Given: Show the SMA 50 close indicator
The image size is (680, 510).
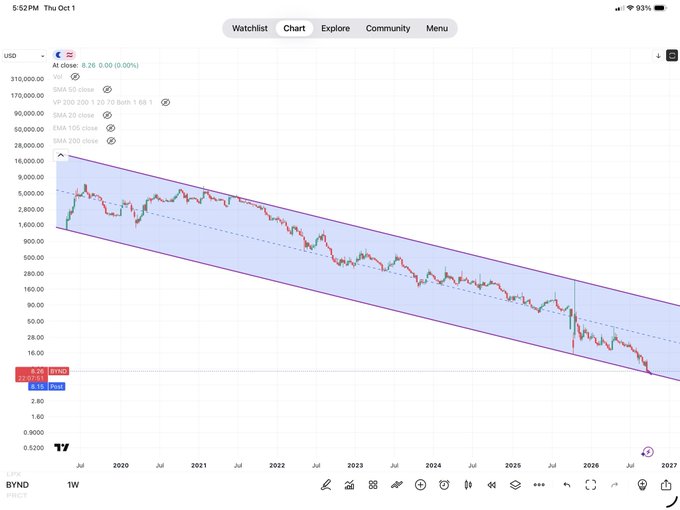Looking at the screenshot, I should pos(107,89).
